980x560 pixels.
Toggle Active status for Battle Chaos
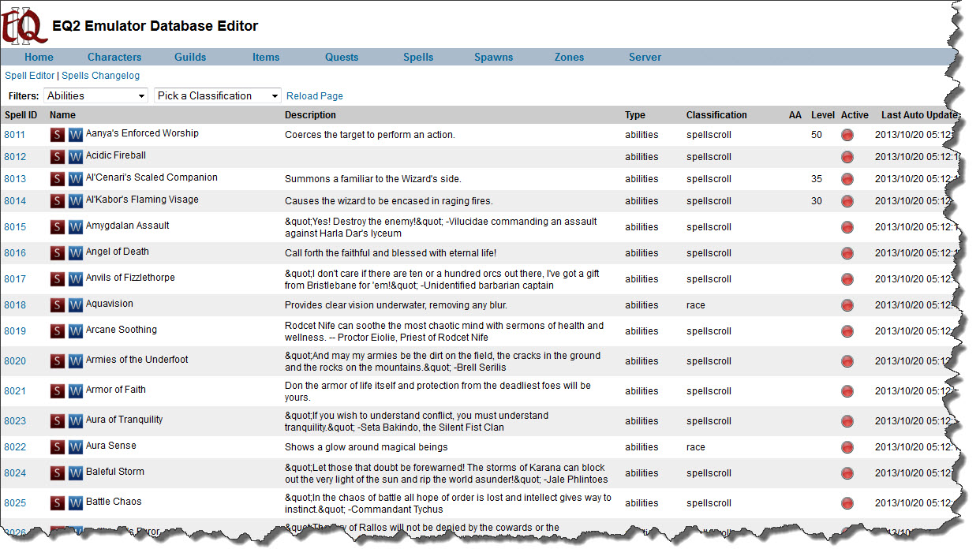[x=847, y=503]
